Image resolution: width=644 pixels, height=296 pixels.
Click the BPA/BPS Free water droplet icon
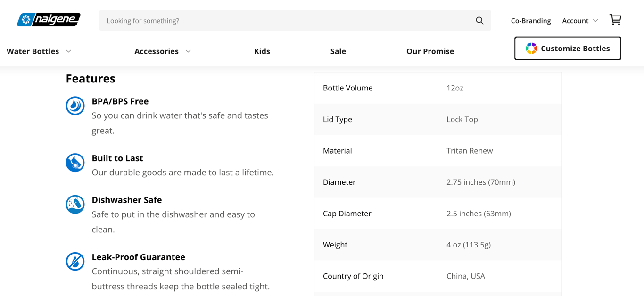(x=75, y=106)
